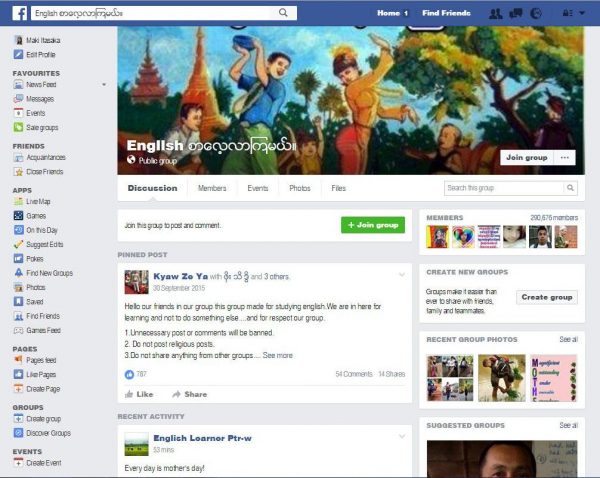Open post options arrow on Kyaw Zo Ya post
The width and height of the screenshot is (600, 478).
coord(402,274)
